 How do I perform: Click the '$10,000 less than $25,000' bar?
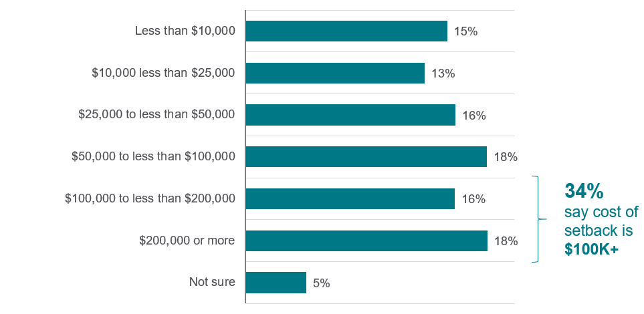click(x=335, y=73)
